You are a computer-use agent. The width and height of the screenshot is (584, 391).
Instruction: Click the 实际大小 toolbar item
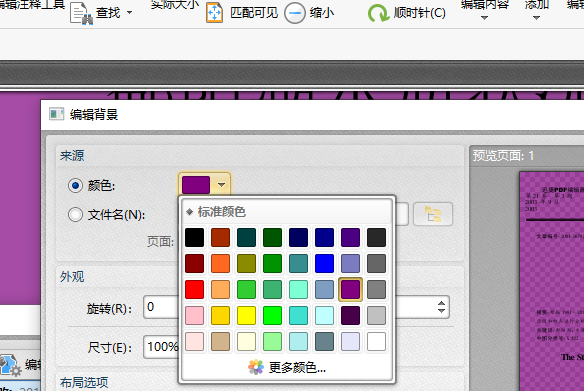175,4
